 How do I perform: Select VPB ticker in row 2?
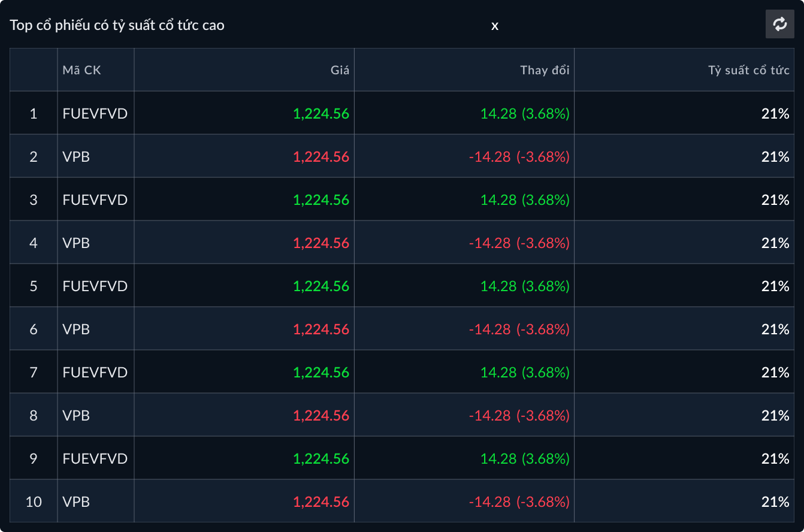(76, 156)
